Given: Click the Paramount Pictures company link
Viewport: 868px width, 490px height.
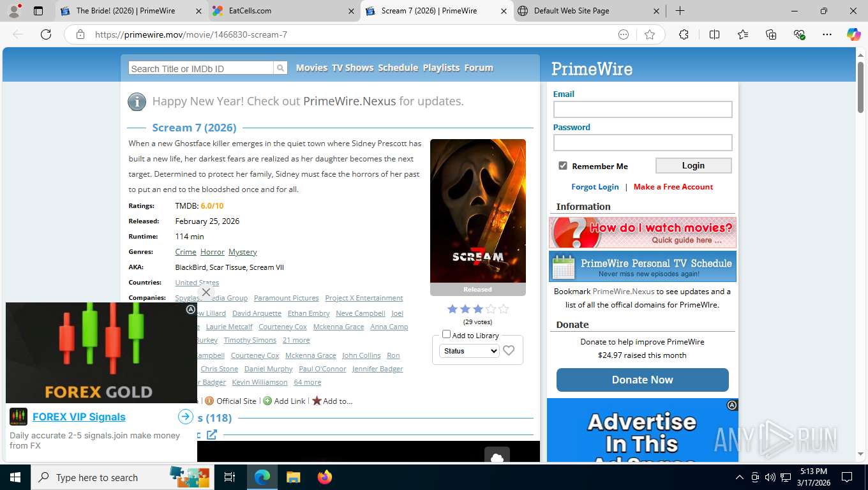Looking at the screenshot, I should coord(286,298).
